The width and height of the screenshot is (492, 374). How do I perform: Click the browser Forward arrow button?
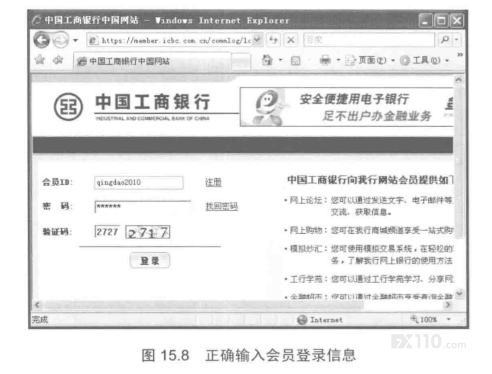pyautogui.click(x=61, y=40)
